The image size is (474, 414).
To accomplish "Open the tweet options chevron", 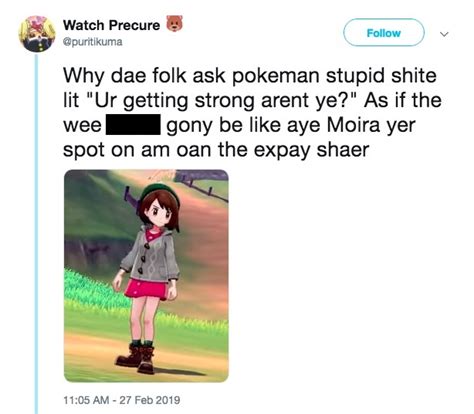I will 444,34.
